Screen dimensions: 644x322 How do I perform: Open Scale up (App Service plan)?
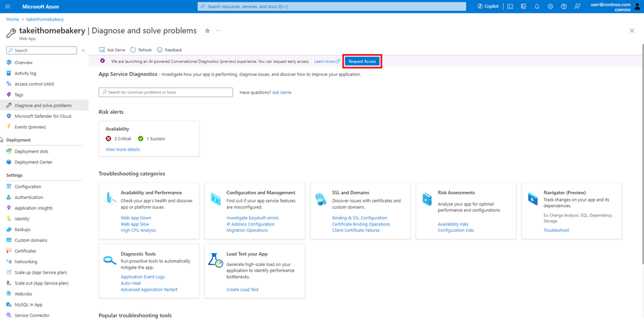pyautogui.click(x=41, y=272)
